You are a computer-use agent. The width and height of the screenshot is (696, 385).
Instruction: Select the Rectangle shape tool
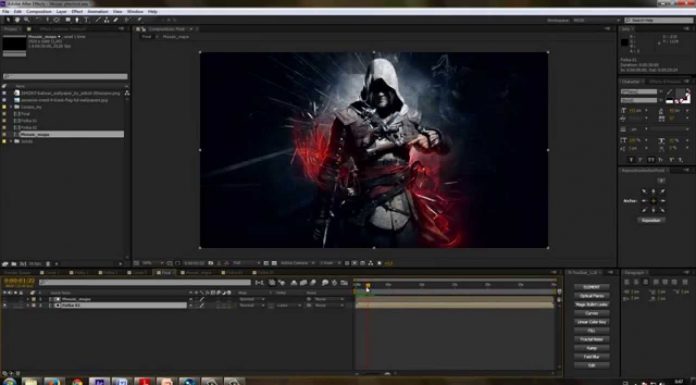68,20
